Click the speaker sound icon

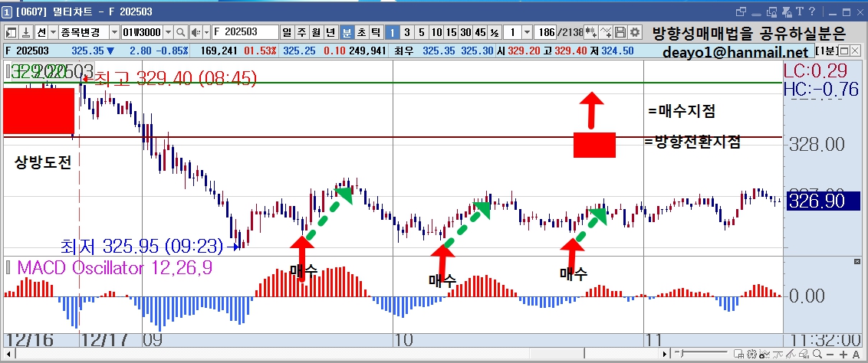[196, 32]
